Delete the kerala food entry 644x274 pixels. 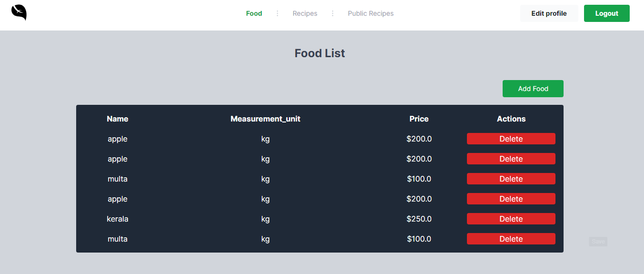coord(511,219)
